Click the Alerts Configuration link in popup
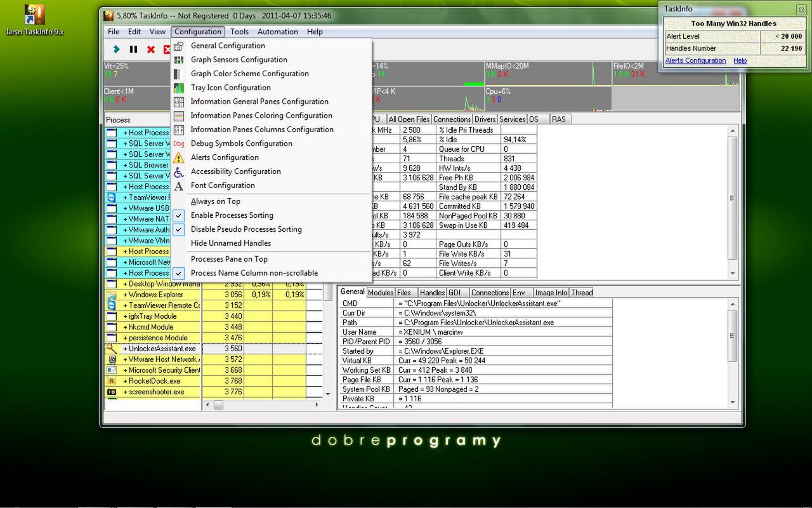The height and width of the screenshot is (508, 812). pos(695,61)
